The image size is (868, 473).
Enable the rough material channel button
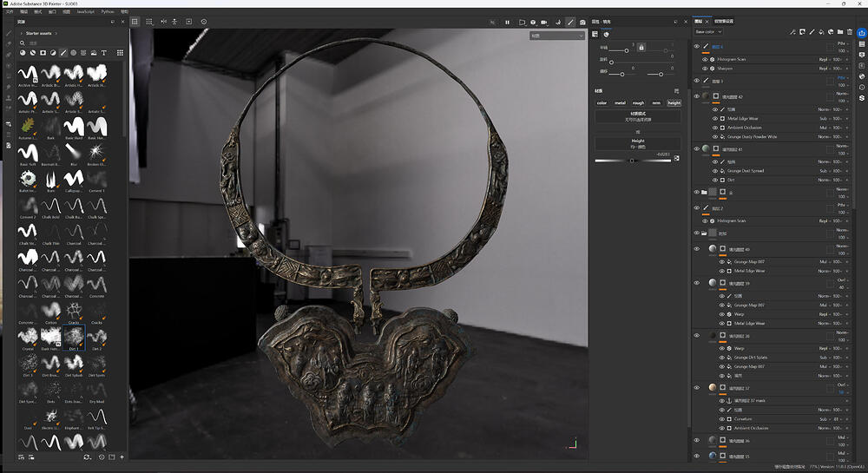[638, 102]
